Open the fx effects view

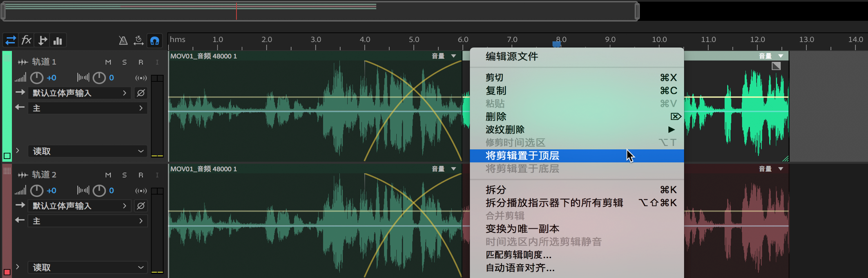pyautogui.click(x=27, y=40)
